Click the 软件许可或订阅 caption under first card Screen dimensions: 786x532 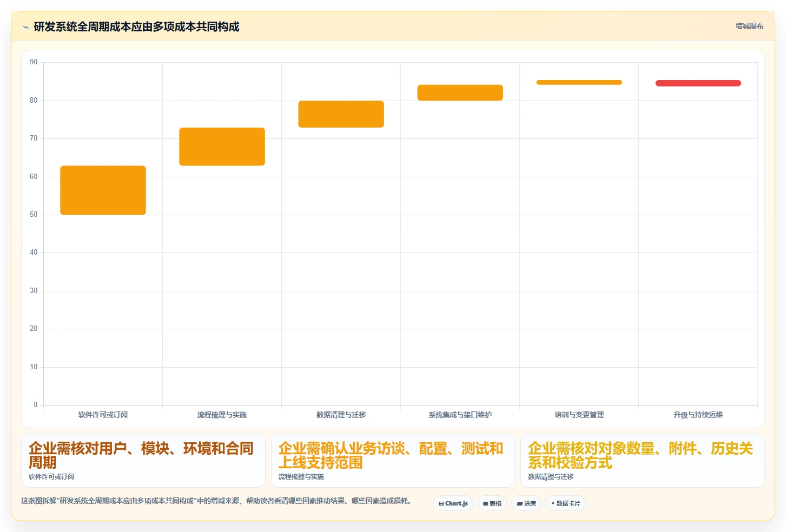click(51, 477)
